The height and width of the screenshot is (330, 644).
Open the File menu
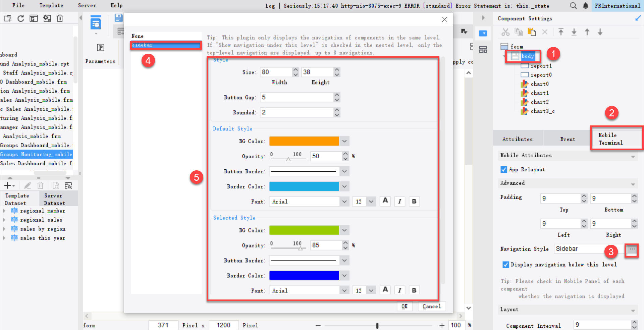[x=18, y=5]
